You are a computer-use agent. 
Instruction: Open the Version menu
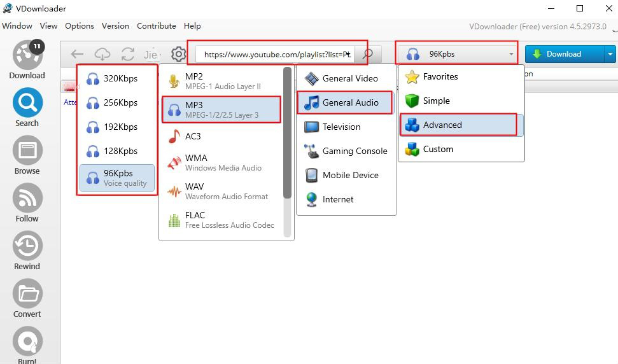pos(115,26)
